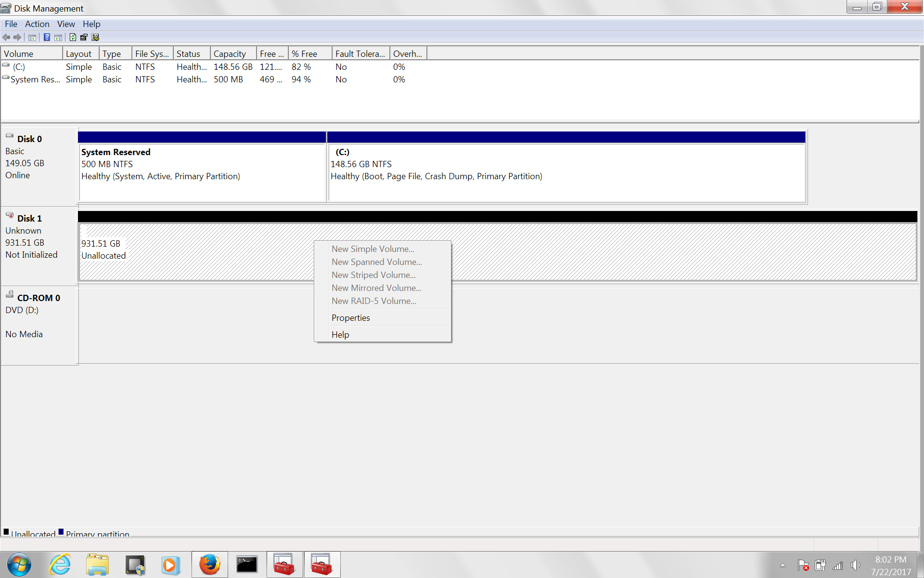Click greyed New Spanned Volume menu entry
This screenshot has height=578, width=924.
coord(383,262)
